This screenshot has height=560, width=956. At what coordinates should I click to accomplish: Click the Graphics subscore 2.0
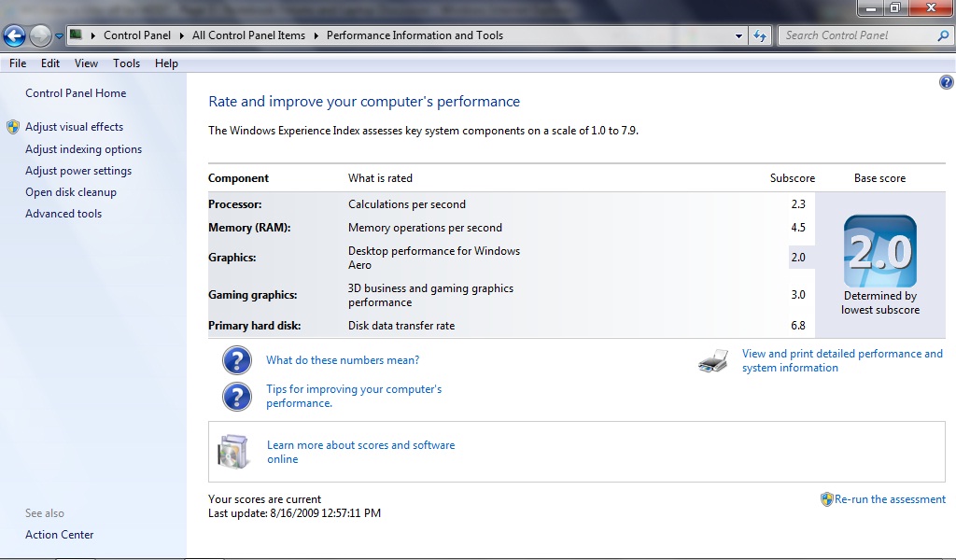(798, 258)
